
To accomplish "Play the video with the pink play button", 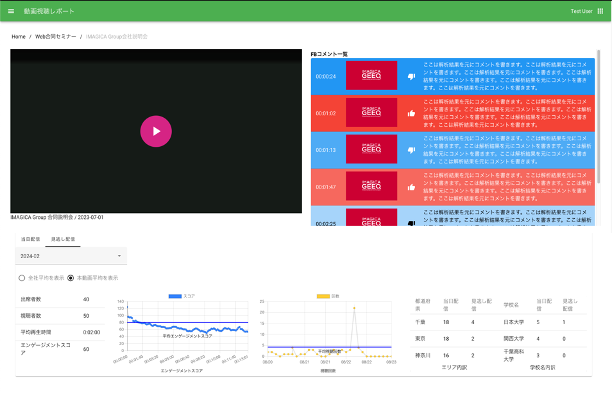I will [x=156, y=131].
